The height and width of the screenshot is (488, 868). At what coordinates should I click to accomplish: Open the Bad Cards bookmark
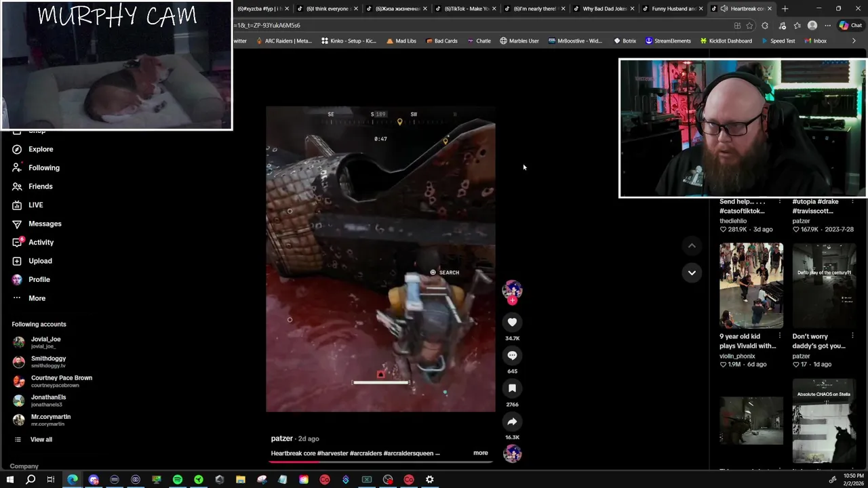pyautogui.click(x=441, y=41)
